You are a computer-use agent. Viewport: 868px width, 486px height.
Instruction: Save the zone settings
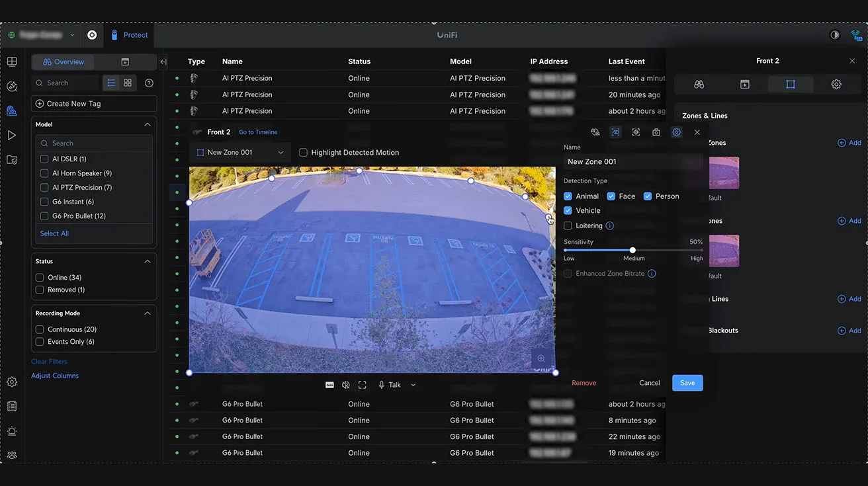pos(687,383)
